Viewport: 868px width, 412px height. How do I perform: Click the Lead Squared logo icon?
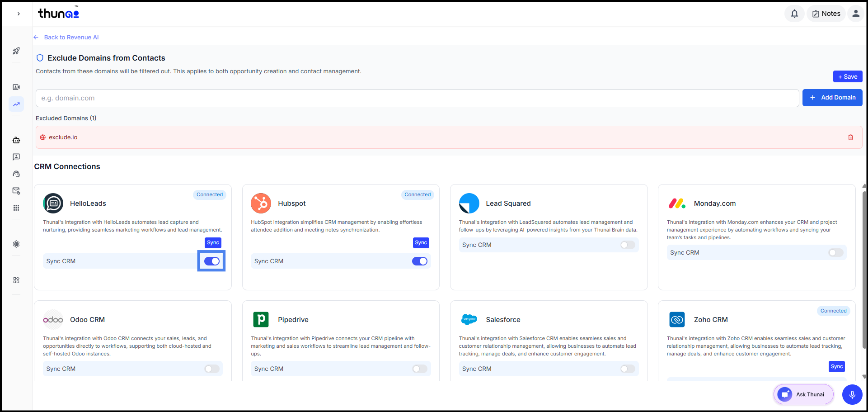tap(469, 204)
